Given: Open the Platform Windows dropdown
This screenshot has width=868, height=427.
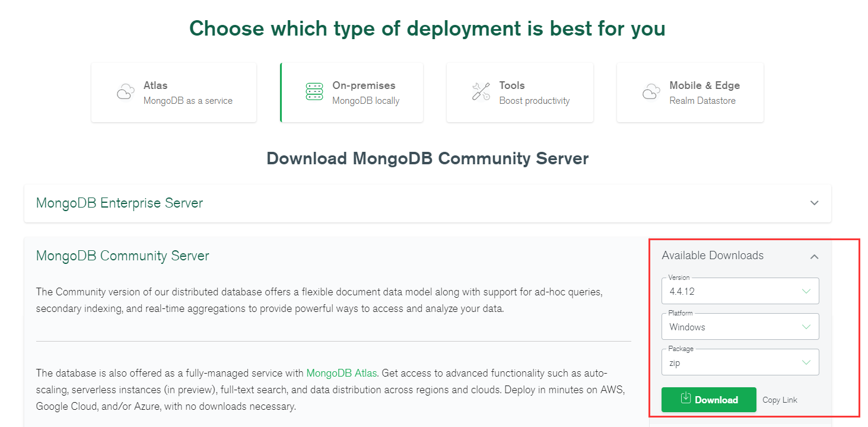Looking at the screenshot, I should point(740,327).
